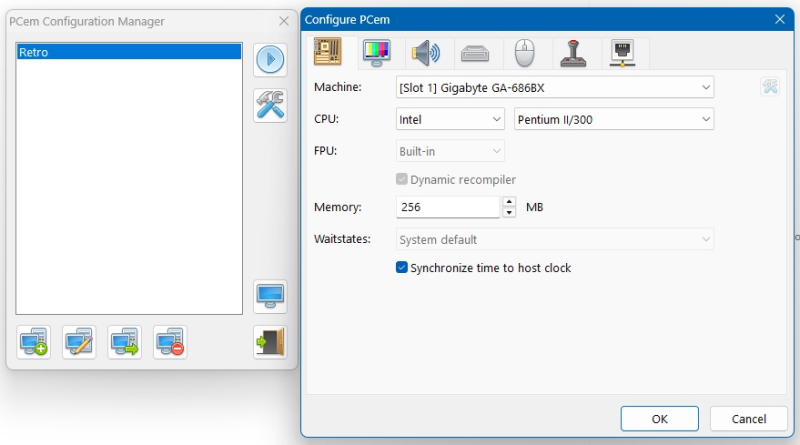Open the Sound tab with speaker icon

point(426,53)
